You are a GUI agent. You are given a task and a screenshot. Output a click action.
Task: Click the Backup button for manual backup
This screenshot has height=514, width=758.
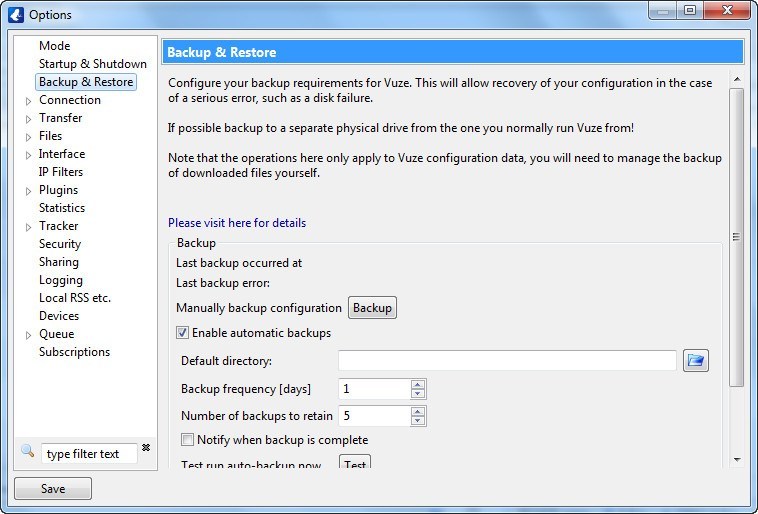372,308
